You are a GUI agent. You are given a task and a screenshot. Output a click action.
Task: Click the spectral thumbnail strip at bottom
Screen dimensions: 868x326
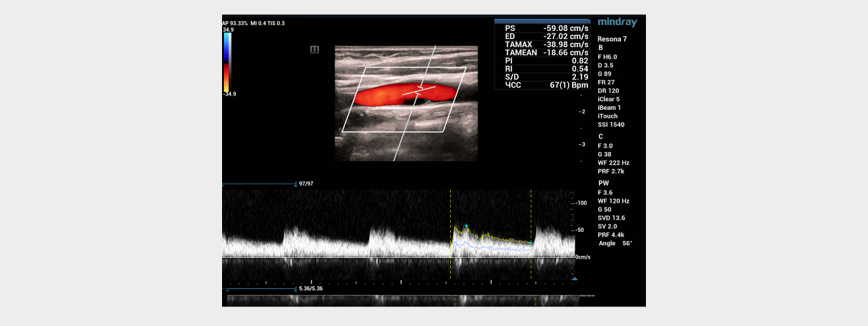(404, 298)
